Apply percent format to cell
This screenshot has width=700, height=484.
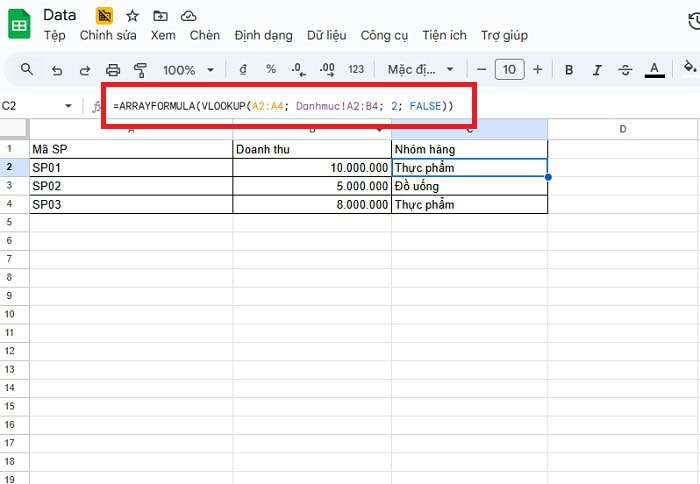pyautogui.click(x=271, y=70)
